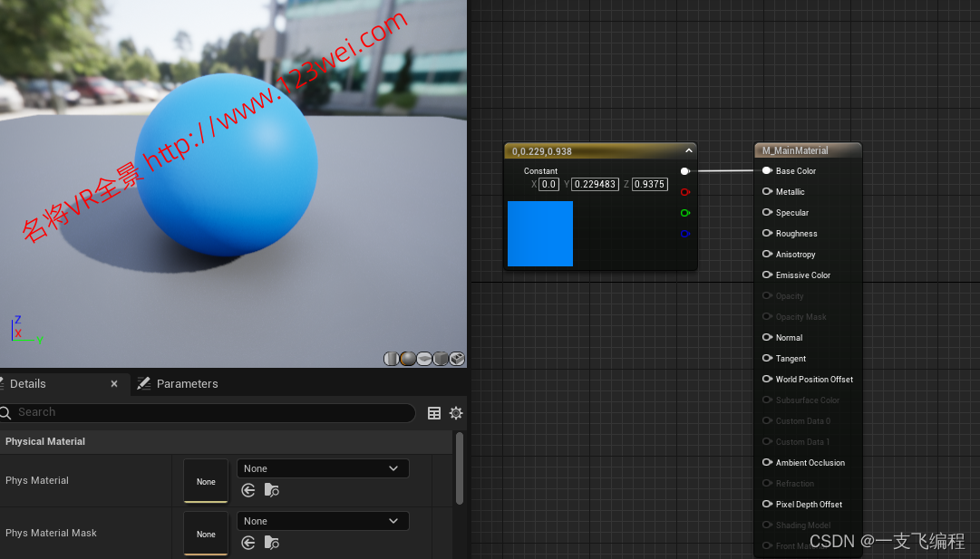Set preview mesh to plane primitive
980x559 pixels.
(424, 359)
